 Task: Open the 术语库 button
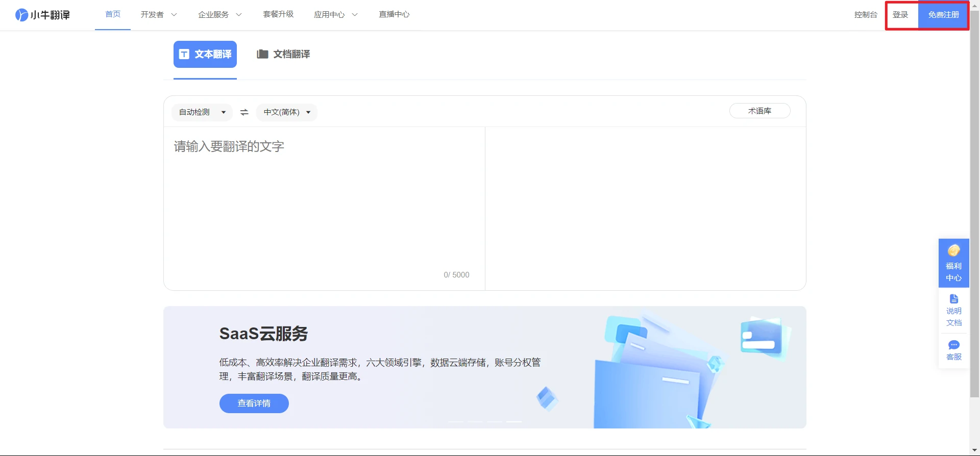[x=760, y=111]
